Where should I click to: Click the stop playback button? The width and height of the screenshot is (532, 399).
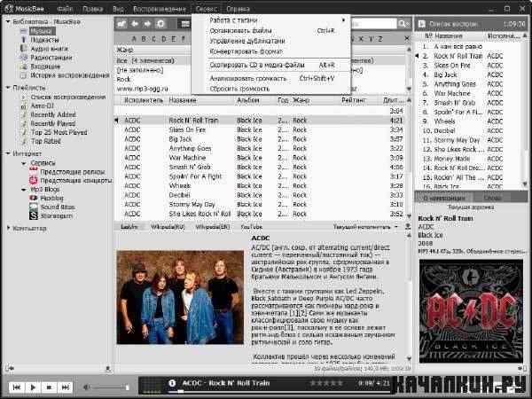click(x=49, y=387)
